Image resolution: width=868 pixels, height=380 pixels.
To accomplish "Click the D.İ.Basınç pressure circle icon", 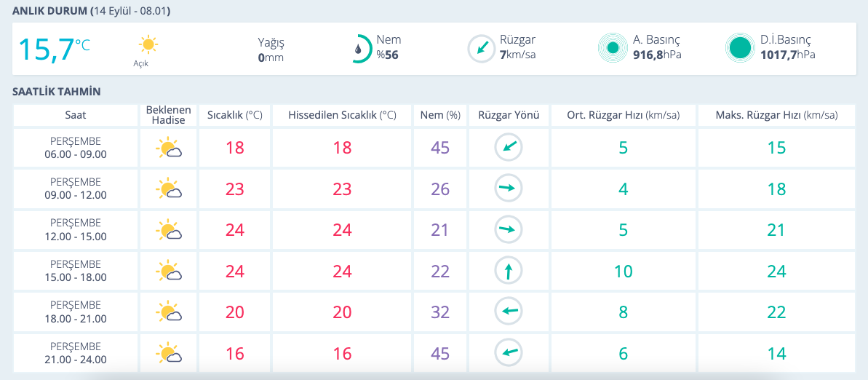I will 740,49.
